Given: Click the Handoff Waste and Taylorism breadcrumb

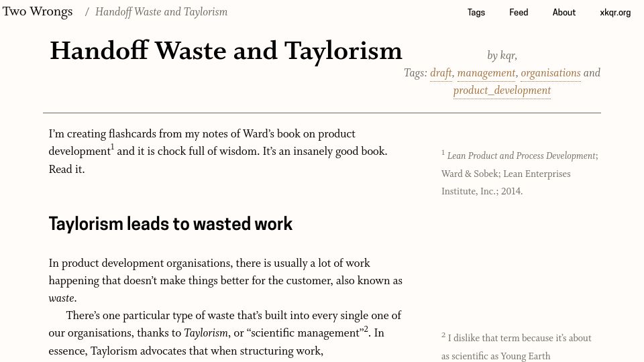Looking at the screenshot, I should pyautogui.click(x=162, y=12).
